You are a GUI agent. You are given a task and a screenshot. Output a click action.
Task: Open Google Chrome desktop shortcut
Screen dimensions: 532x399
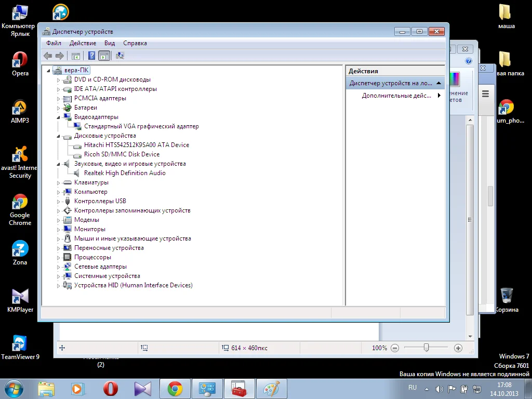pyautogui.click(x=20, y=209)
